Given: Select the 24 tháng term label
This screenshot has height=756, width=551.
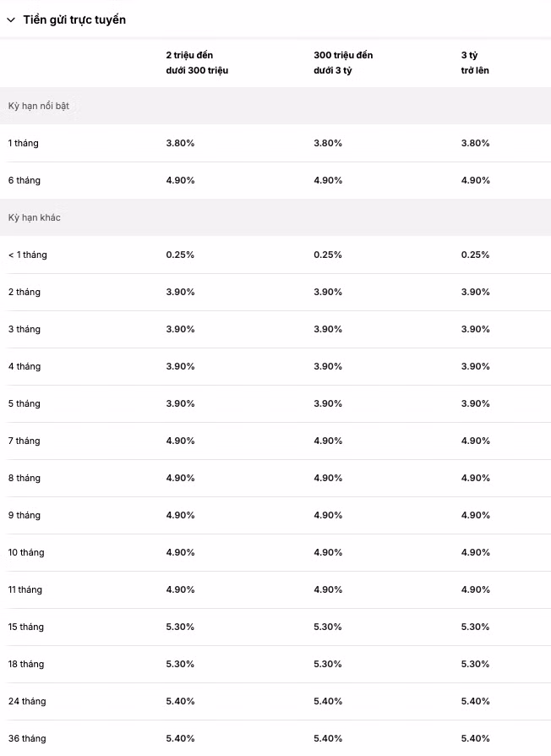Looking at the screenshot, I should (27, 701).
